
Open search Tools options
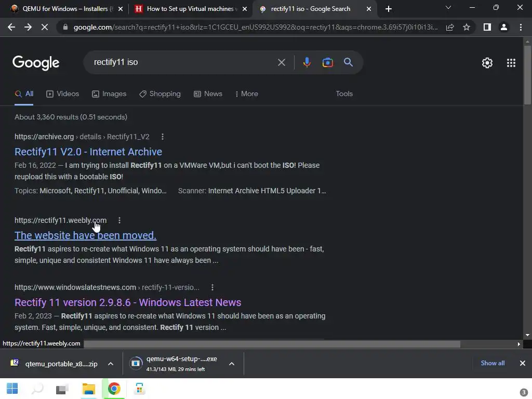pos(344,94)
